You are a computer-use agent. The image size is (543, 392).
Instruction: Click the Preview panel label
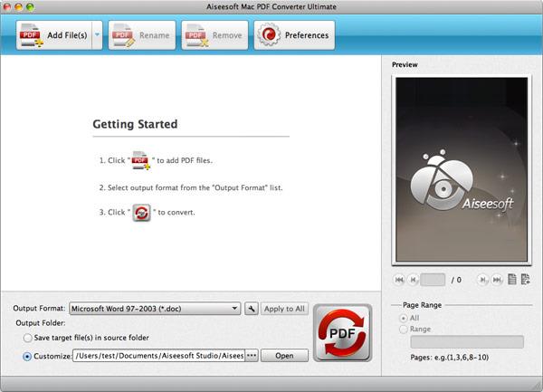(405, 64)
